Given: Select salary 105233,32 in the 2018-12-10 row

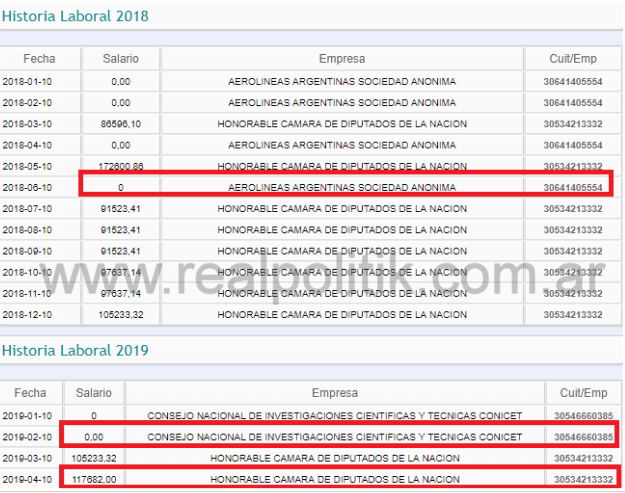Looking at the screenshot, I should (x=120, y=314).
